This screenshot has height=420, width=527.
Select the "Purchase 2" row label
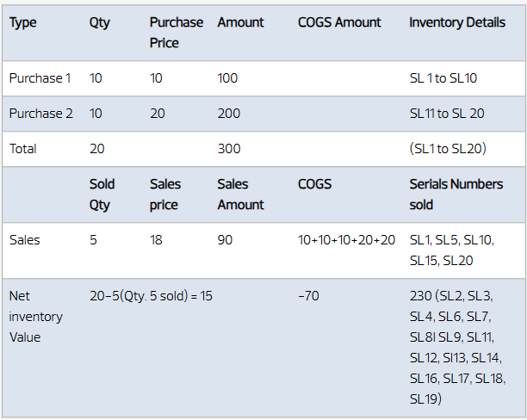40,114
